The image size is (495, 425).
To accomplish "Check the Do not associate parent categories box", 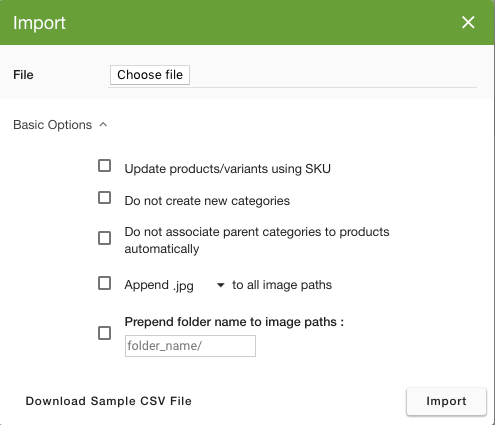I will tap(105, 238).
